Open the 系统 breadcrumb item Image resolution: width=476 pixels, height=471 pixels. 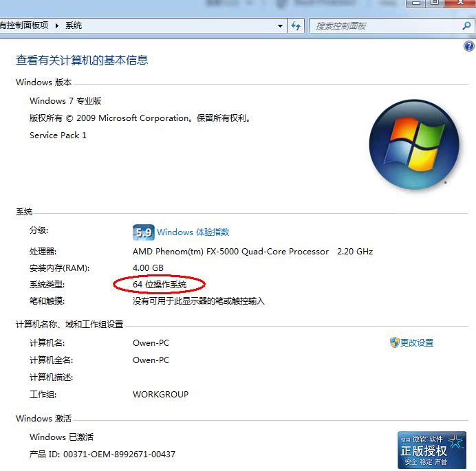74,25
